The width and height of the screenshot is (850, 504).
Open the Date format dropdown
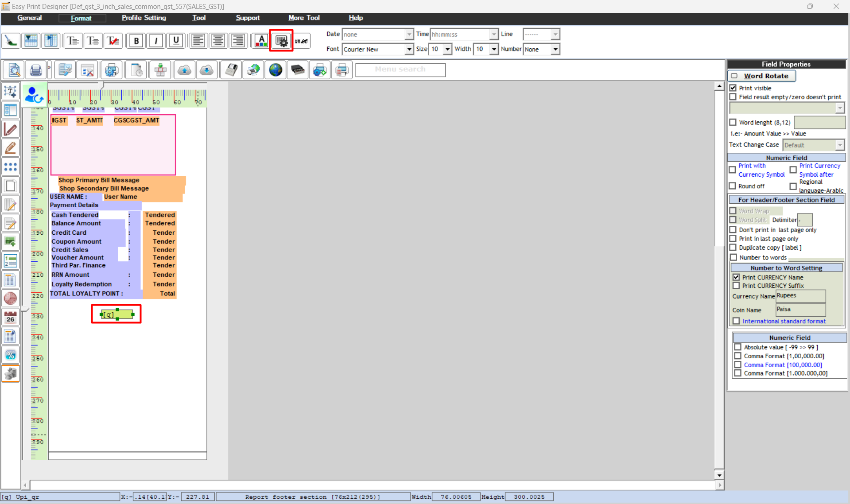click(409, 34)
